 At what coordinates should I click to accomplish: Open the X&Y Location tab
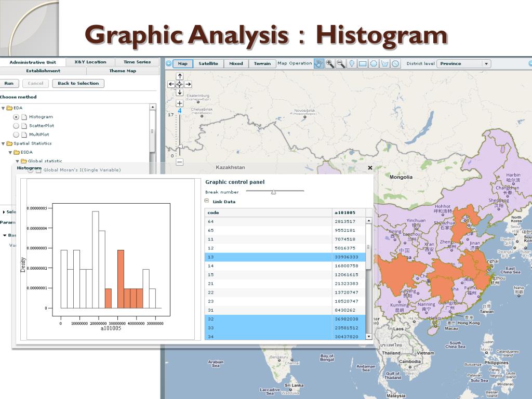click(x=90, y=62)
